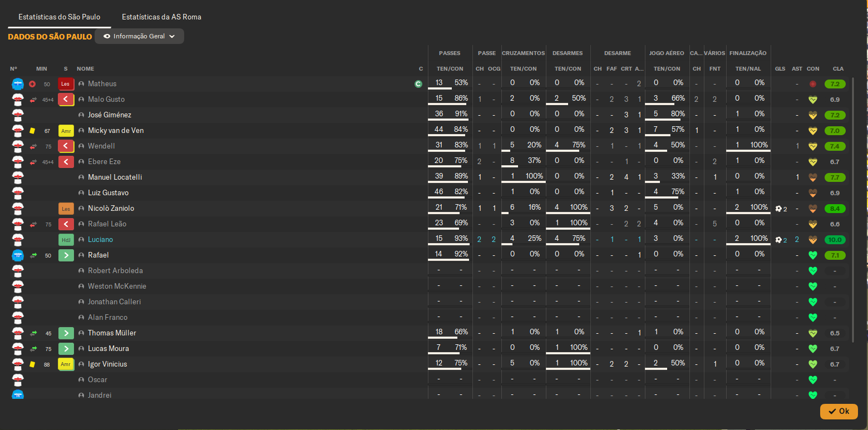Click the red condition icon for Matheus
Viewport: 868px width, 430px height.
click(x=813, y=84)
